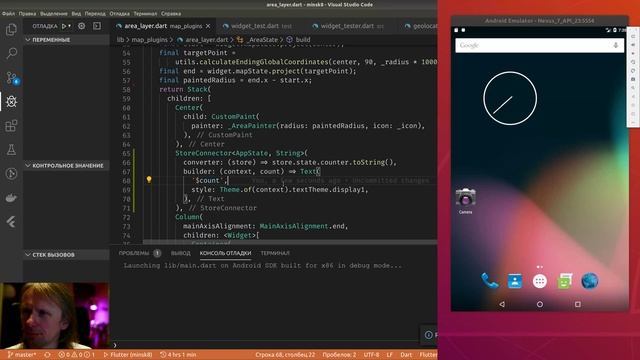
Task: Click the master branch in status bar
Action: tap(22, 355)
